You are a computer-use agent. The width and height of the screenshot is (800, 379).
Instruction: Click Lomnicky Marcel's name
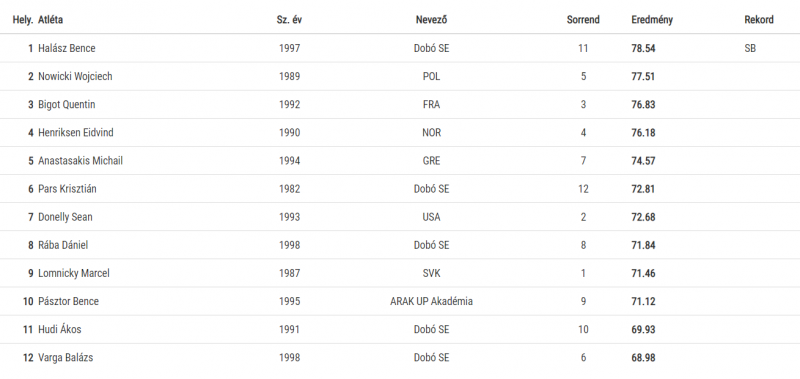pos(74,273)
